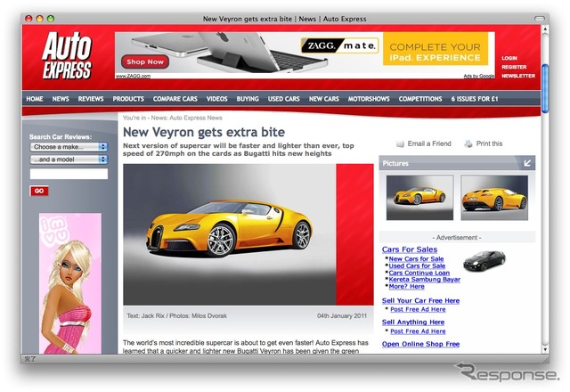Click the New Cars for Sale link
570x392 pixels.
[416, 259]
